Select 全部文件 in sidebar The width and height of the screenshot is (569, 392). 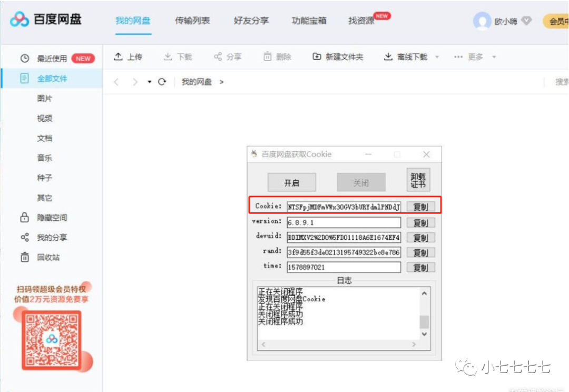click(52, 79)
